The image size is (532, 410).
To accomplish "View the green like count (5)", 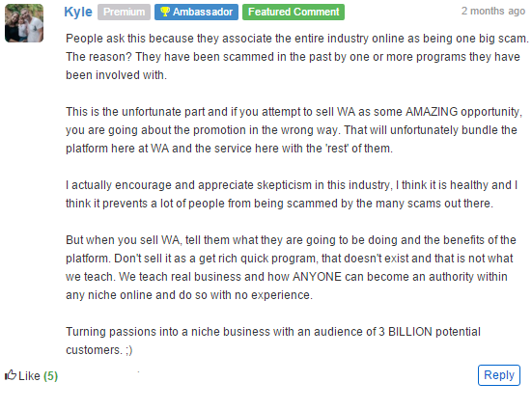I will pos(50,376).
